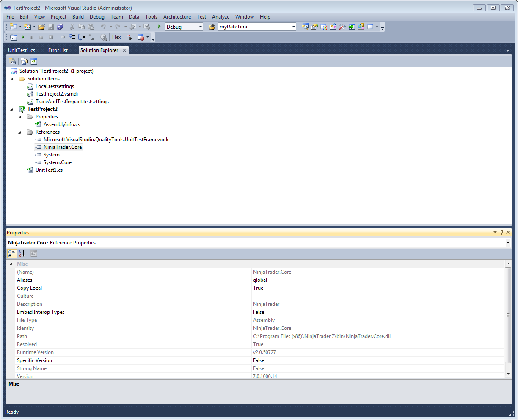Click the Open File folder icon

click(x=41, y=27)
